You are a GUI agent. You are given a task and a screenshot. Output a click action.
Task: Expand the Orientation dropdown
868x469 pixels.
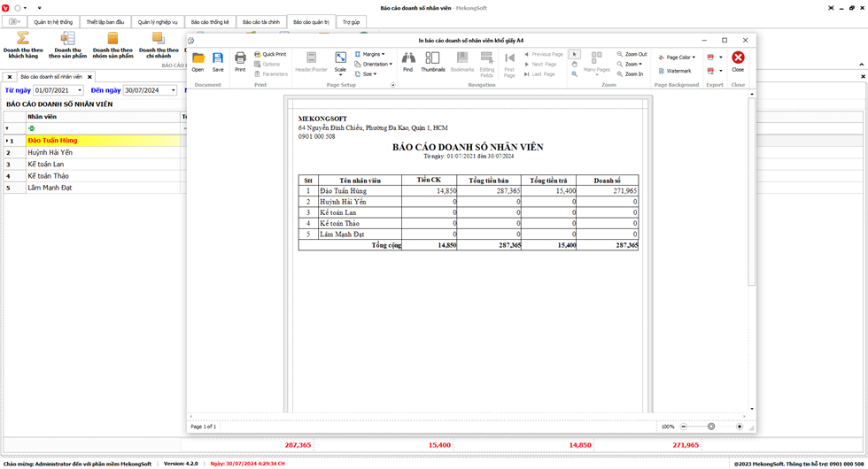click(x=373, y=64)
